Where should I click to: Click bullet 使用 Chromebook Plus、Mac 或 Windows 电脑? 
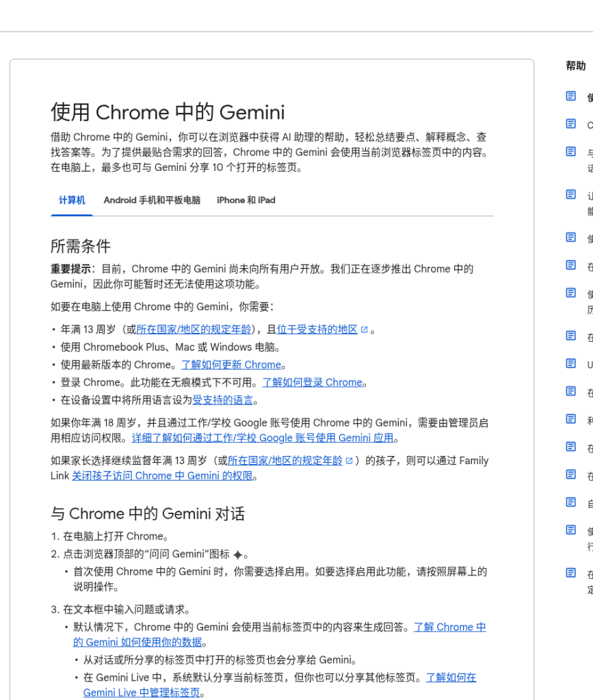[x=170, y=347]
